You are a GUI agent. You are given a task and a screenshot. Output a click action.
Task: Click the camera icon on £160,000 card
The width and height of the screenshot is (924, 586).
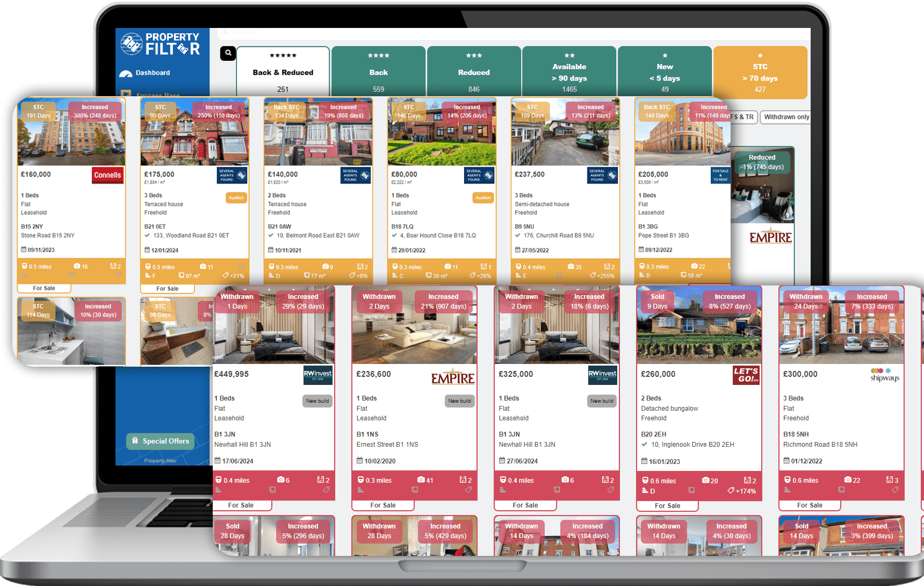click(x=77, y=267)
